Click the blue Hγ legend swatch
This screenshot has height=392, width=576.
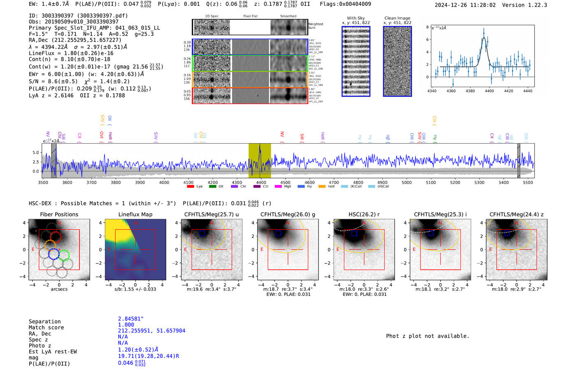(301, 186)
